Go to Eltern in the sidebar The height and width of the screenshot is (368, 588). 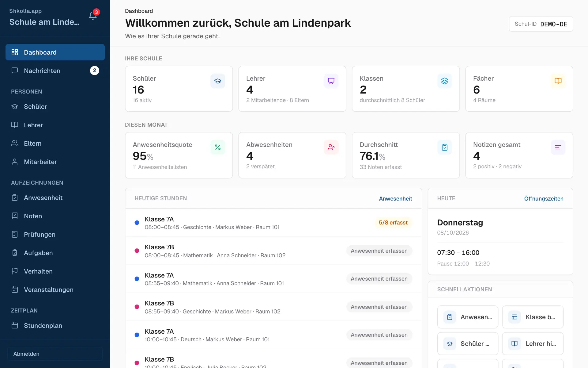coord(55,143)
